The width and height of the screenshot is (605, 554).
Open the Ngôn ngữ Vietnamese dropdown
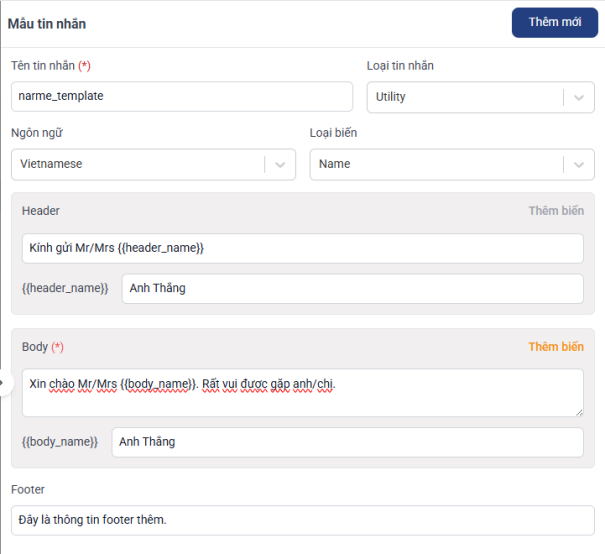point(140,164)
